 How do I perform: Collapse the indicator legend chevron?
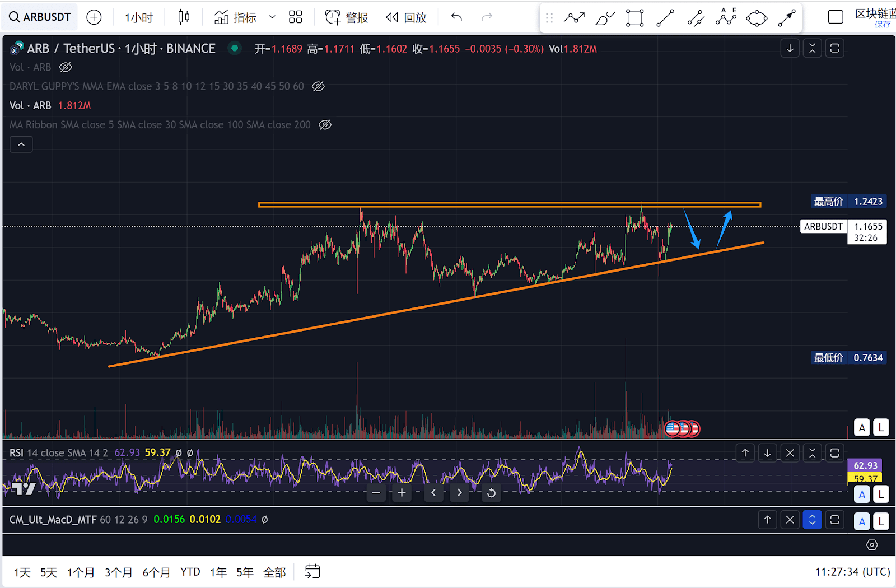point(21,144)
